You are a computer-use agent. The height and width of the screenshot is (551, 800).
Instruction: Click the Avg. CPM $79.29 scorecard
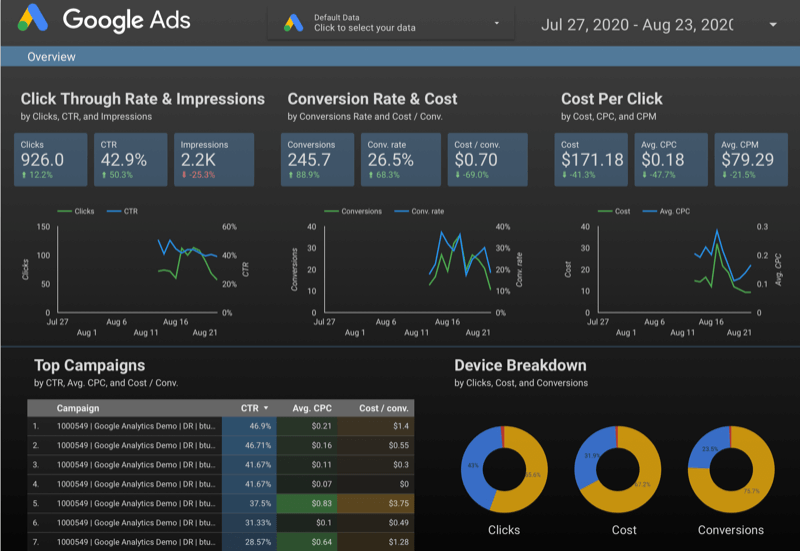(x=751, y=160)
